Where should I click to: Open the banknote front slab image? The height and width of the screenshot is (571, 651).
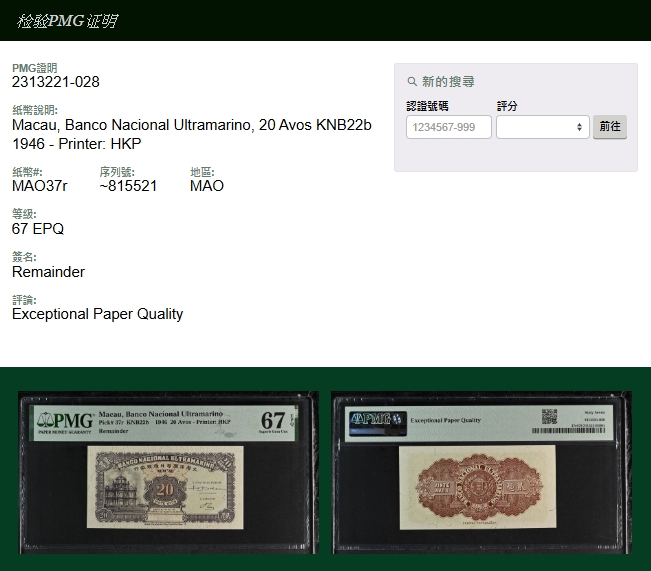(169, 473)
